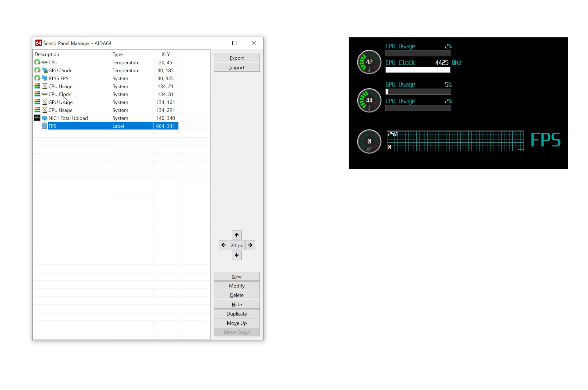This screenshot has height=390, width=588.
Task: Click the large FPS label in SensorPanel
Action: 545,140
